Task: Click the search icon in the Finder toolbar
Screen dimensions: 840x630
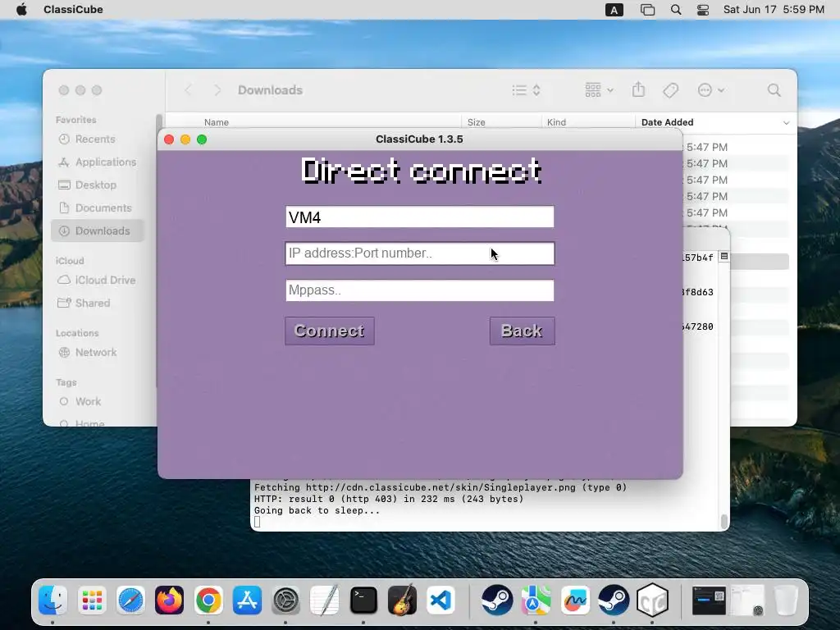Action: pos(774,90)
